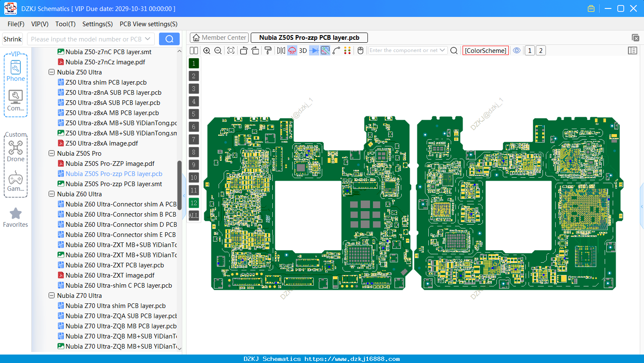Open the component or net dropdown

pyautogui.click(x=442, y=50)
